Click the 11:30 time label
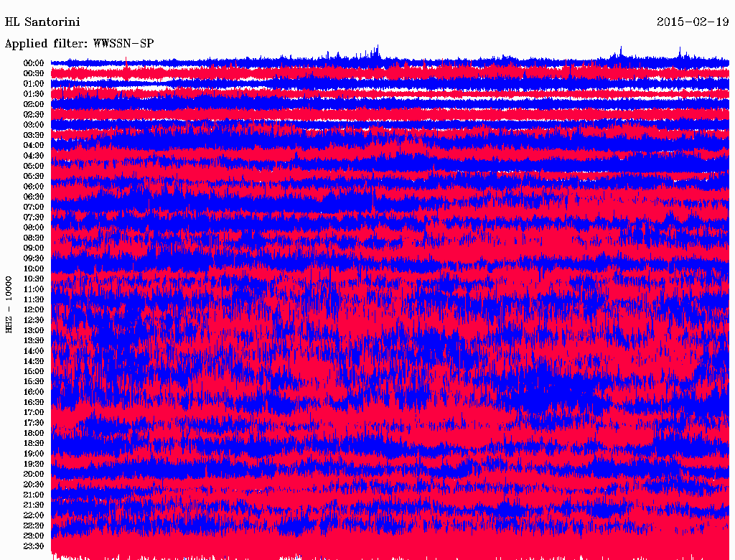Screen dimensions: 735x560 (x=33, y=299)
